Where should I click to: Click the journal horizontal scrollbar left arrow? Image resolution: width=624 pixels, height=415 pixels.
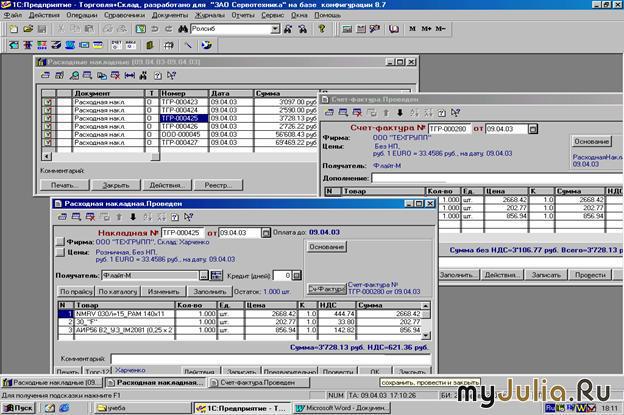click(46, 157)
